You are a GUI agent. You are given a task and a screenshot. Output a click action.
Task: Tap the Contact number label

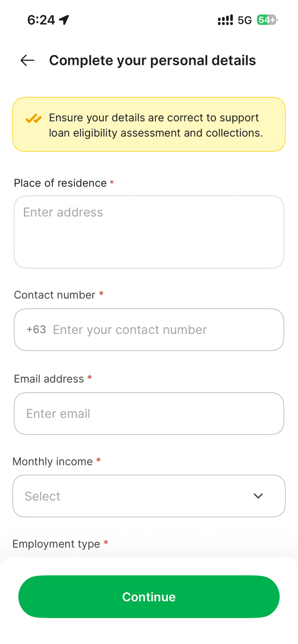(x=54, y=295)
